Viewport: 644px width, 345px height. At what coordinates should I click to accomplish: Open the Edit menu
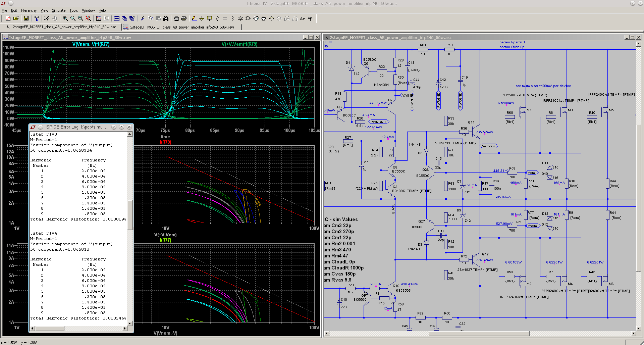click(14, 10)
